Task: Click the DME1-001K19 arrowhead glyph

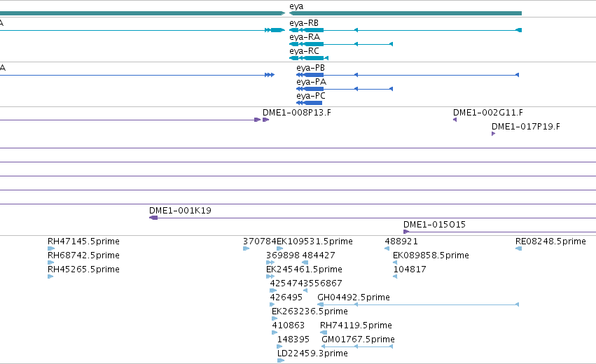Action: (x=153, y=218)
